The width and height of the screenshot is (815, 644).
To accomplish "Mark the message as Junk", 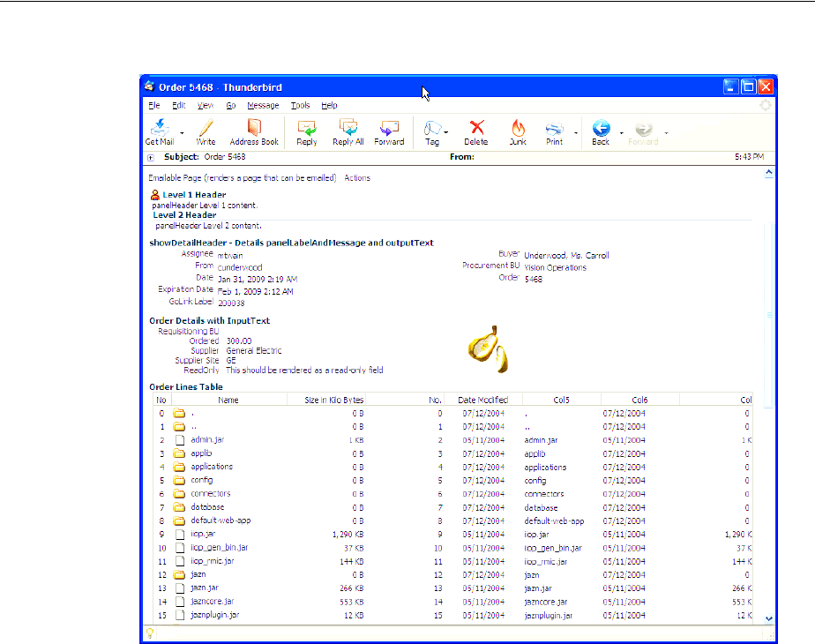I will (518, 128).
